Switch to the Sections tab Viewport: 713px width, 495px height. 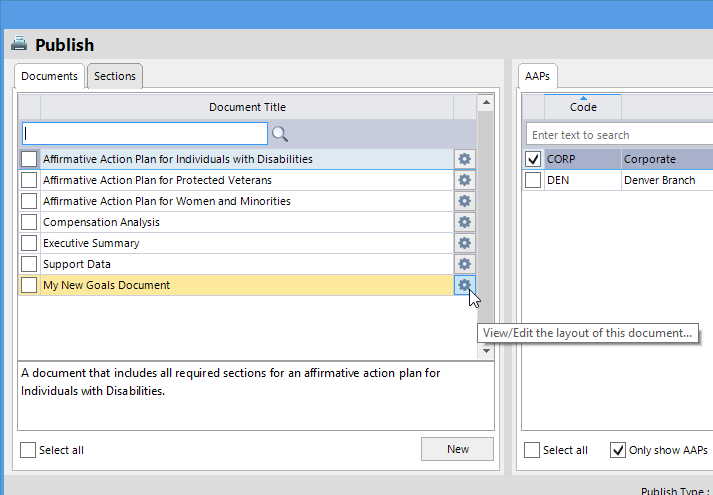tap(115, 76)
